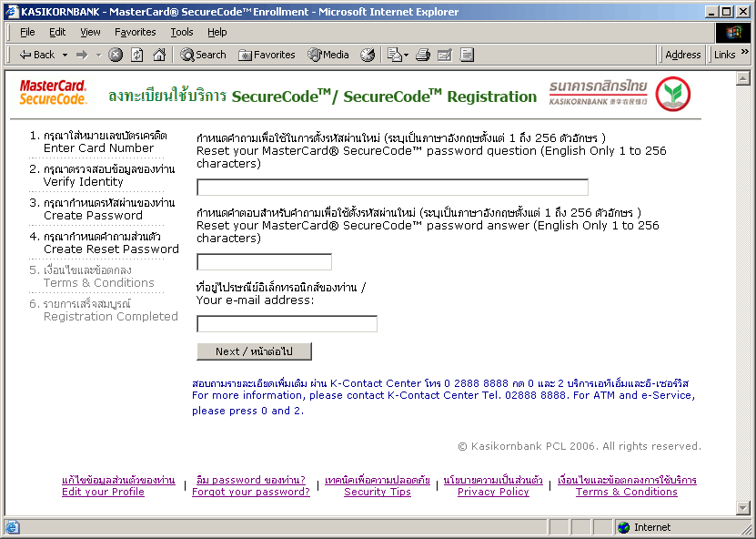756x539 pixels.
Task: Print the page with the Print icon
Action: click(x=423, y=55)
